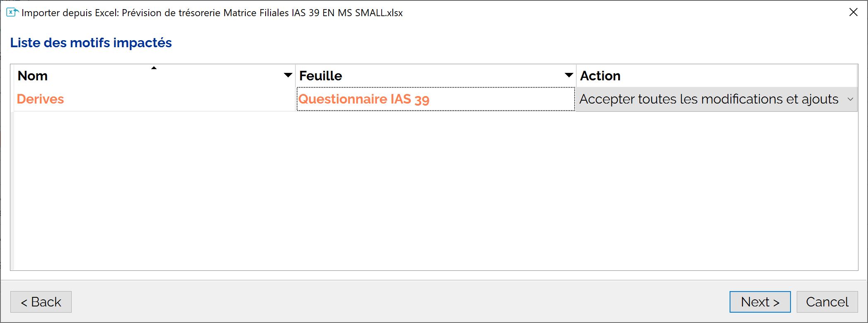Expand the chevron of the Action combo box
The image size is (868, 323).
point(850,99)
